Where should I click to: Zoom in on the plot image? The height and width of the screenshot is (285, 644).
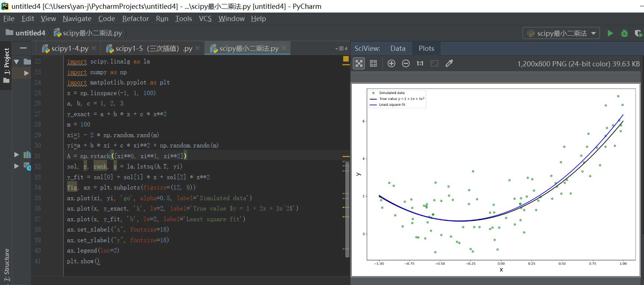391,63
